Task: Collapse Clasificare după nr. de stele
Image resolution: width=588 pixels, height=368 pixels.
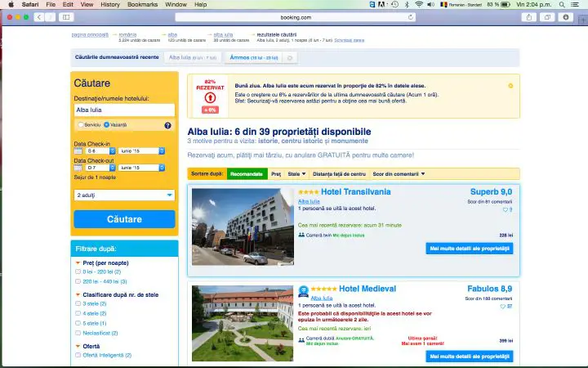Action: point(78,294)
